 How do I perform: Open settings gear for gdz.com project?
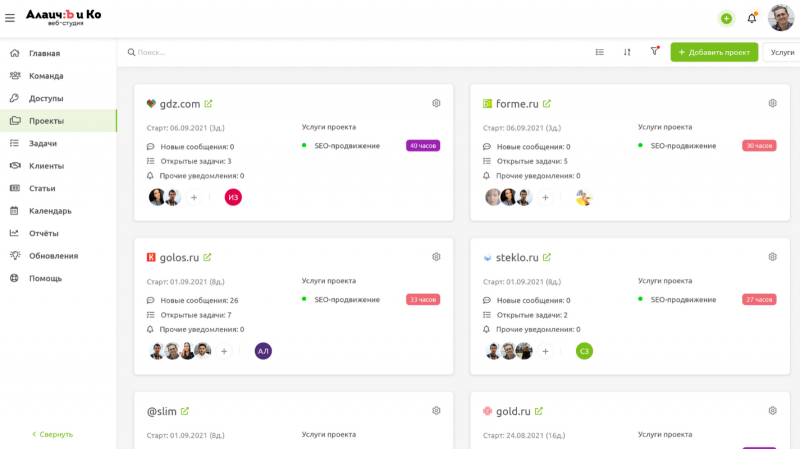coord(436,103)
